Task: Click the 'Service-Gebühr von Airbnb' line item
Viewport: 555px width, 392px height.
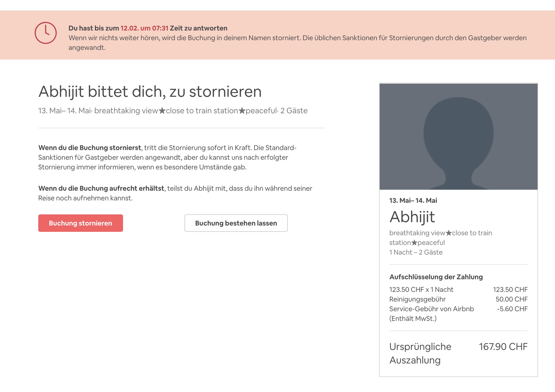Action: click(432, 309)
